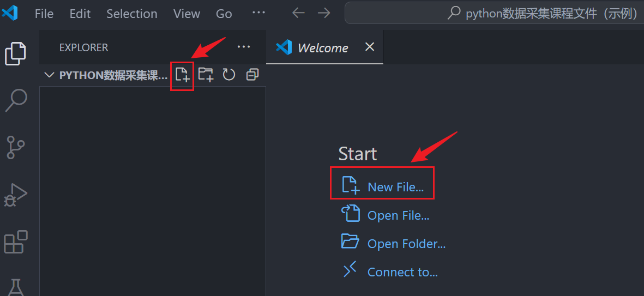Click the New File icon in Explorer header
The height and width of the screenshot is (296, 644).
[182, 75]
